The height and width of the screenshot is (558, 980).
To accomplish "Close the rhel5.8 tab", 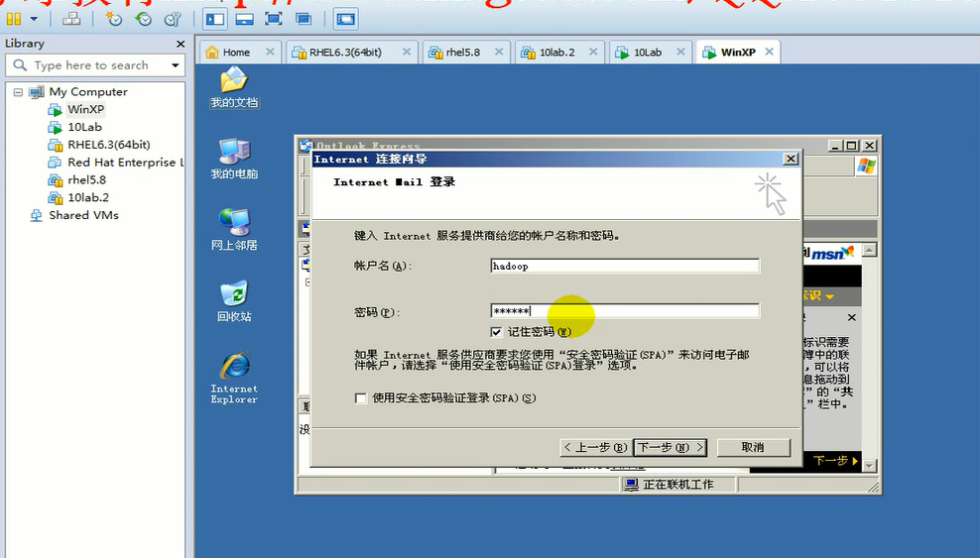I will point(499,52).
